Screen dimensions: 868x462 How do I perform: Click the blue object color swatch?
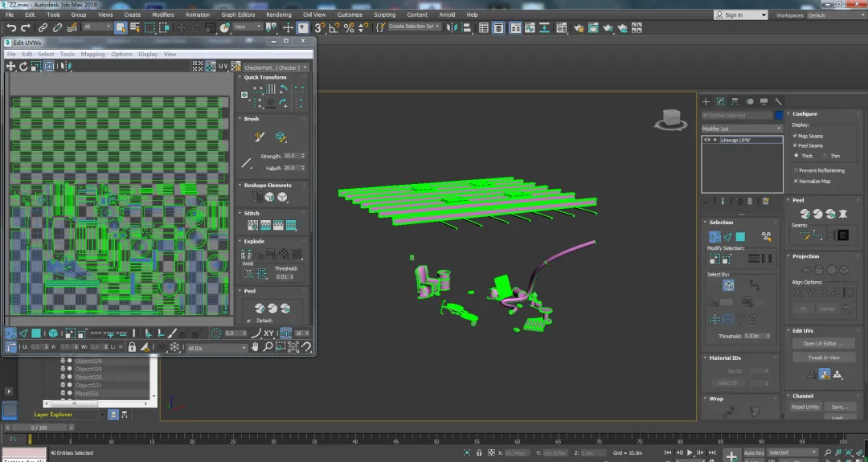click(x=778, y=115)
